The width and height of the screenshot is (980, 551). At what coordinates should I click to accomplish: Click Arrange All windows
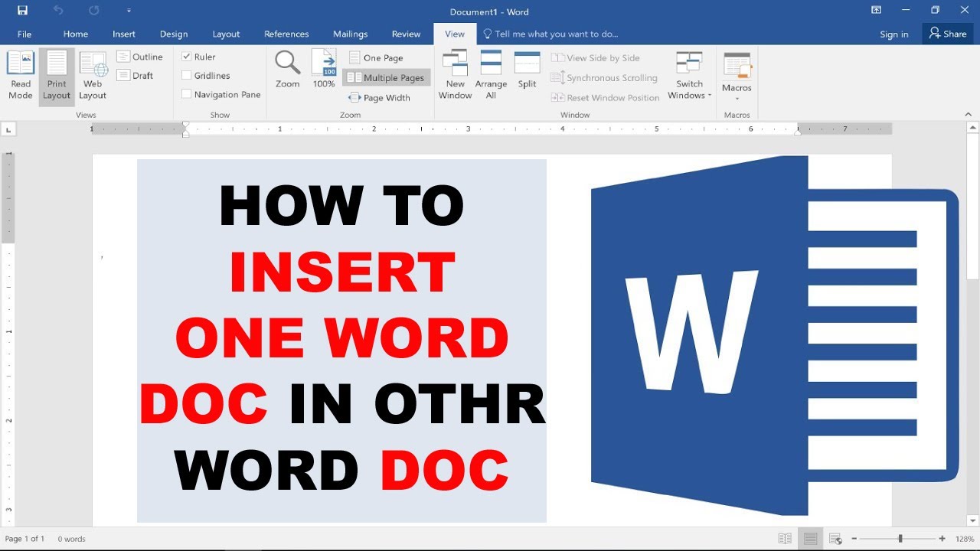491,75
